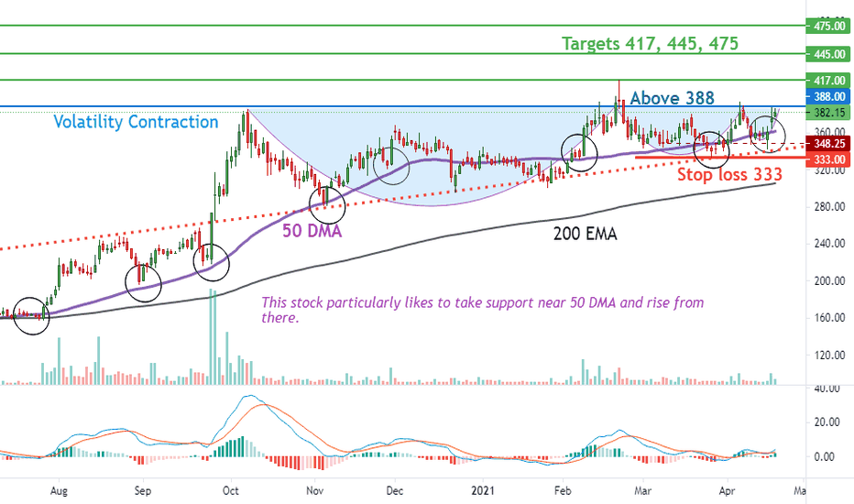
Task: Select the '50 DMA' label
Action: click(312, 231)
